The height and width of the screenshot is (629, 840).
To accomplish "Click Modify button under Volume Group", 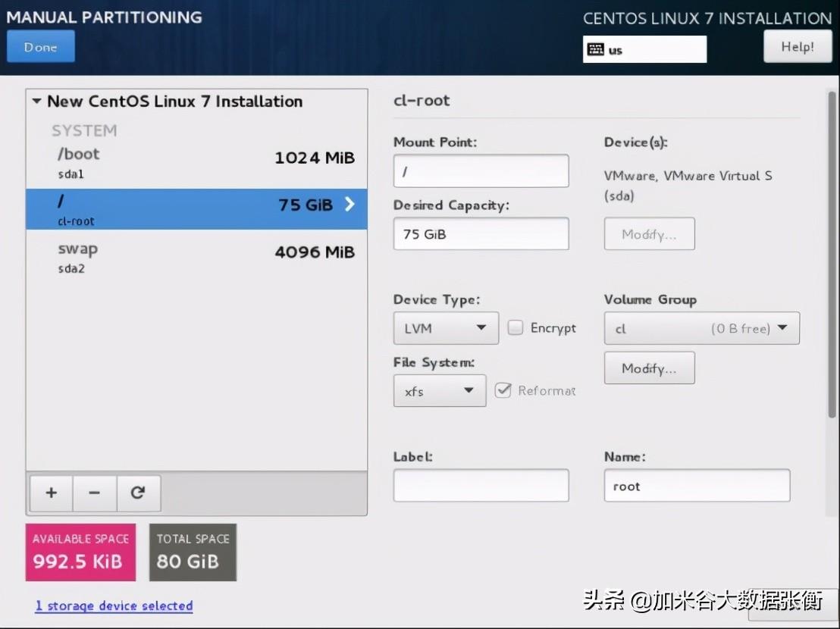I will [x=649, y=368].
